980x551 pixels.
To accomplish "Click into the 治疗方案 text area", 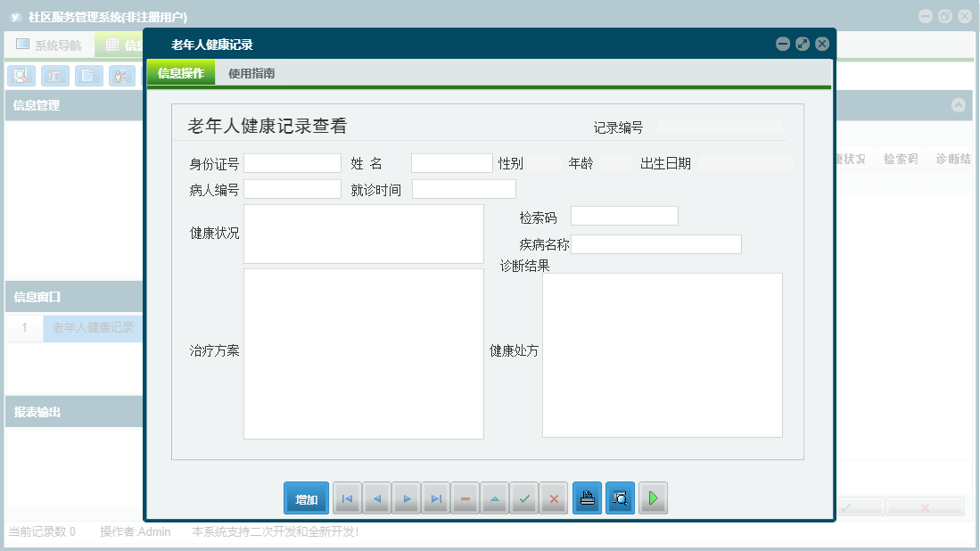I will pos(364,354).
